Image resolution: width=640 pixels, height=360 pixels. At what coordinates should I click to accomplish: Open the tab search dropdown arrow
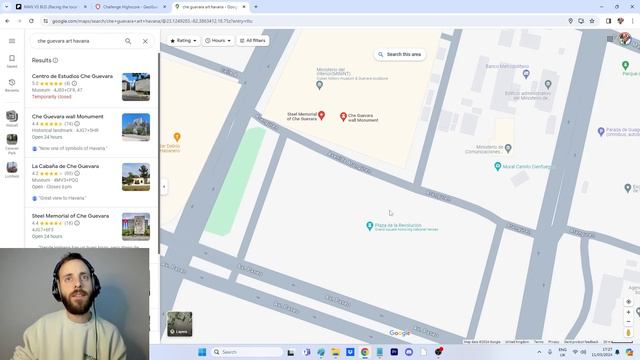click(x=6, y=7)
